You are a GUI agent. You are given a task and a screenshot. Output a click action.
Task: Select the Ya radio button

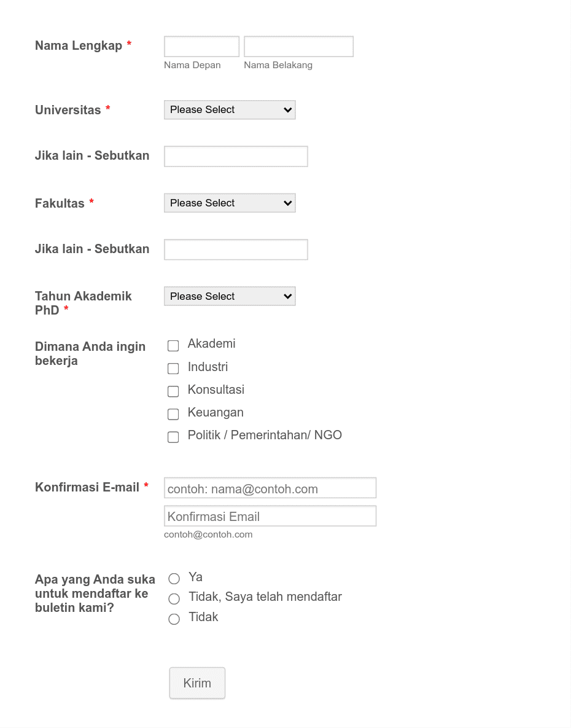(x=174, y=579)
